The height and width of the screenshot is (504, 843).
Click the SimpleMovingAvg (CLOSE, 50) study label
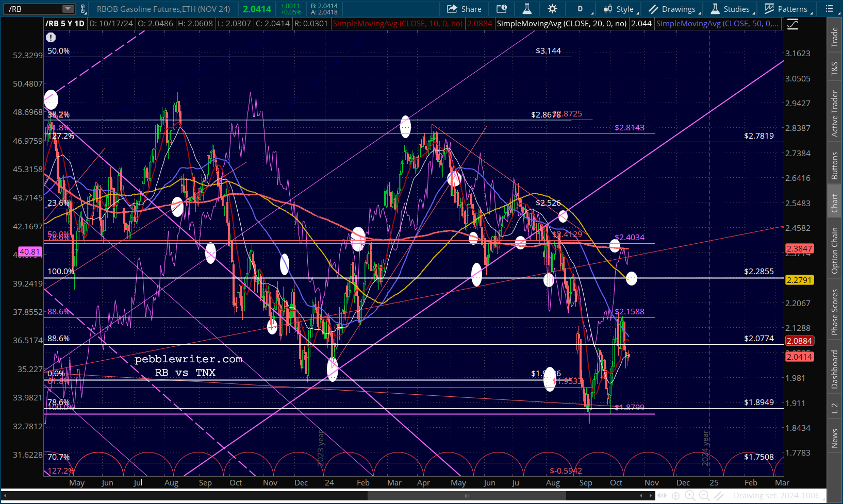pyautogui.click(x=717, y=24)
